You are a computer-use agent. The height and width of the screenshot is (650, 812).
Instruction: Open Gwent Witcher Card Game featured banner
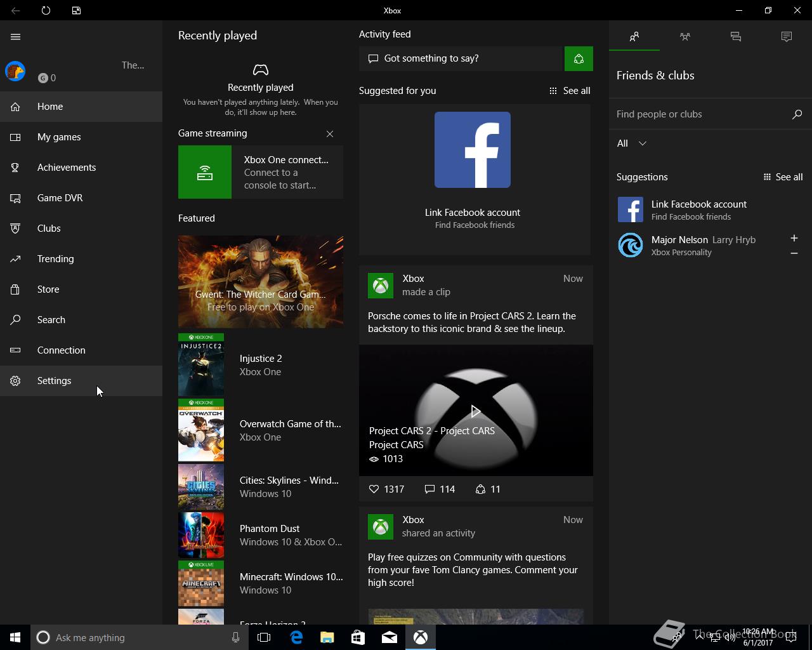261,282
